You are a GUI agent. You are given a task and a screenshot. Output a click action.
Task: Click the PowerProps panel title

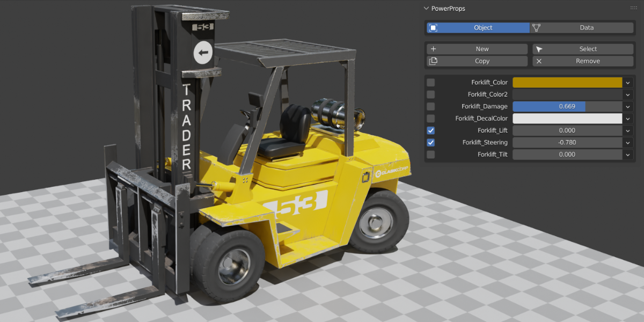click(448, 9)
